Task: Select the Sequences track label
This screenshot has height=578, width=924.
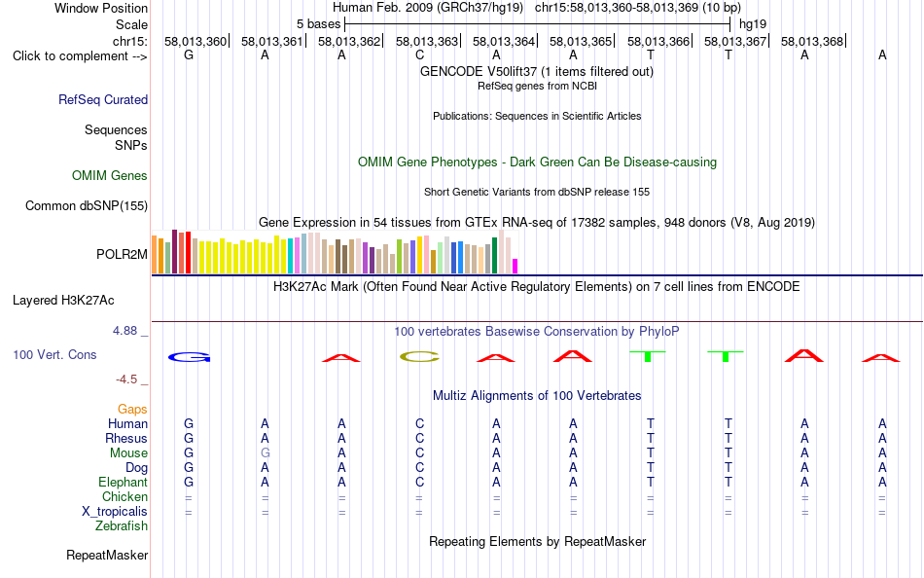Action: [116, 129]
